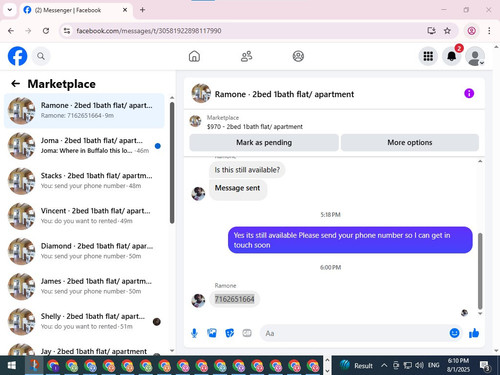
Task: Select the Messenger | Facebook tab
Action: click(x=76, y=10)
